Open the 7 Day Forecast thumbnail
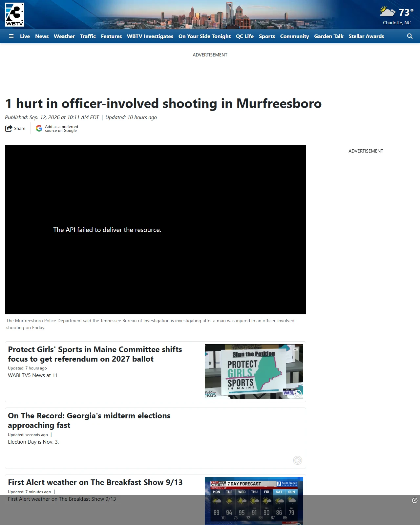The height and width of the screenshot is (525, 420). 254,501
